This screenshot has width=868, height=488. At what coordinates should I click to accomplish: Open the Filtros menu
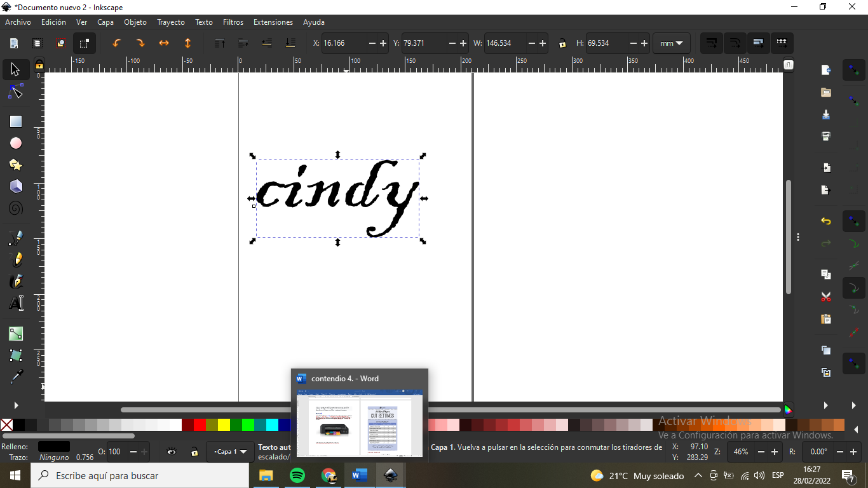(233, 22)
